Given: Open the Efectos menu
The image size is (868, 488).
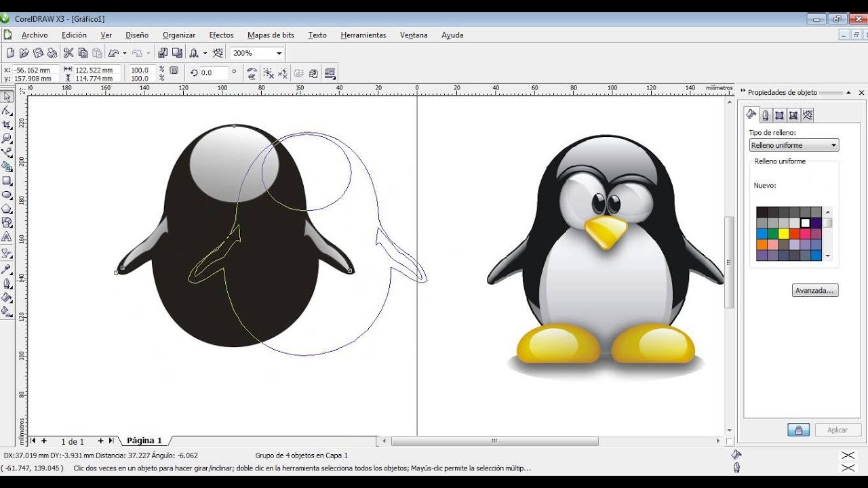Looking at the screenshot, I should click(221, 35).
